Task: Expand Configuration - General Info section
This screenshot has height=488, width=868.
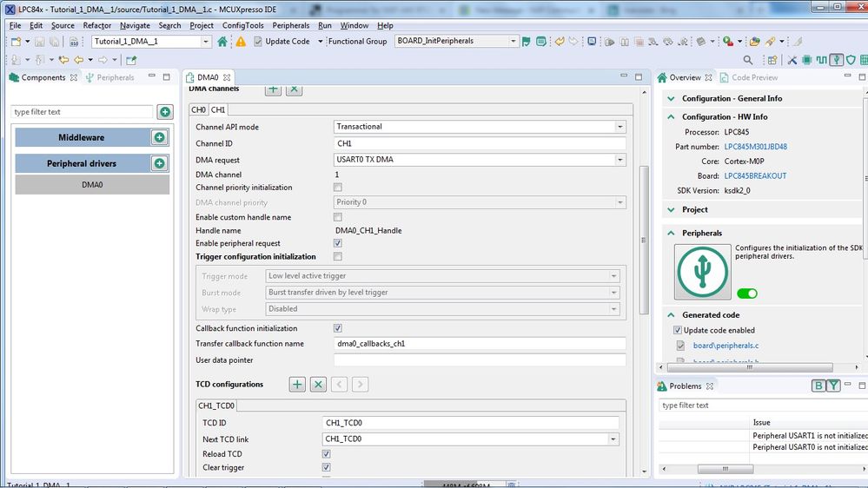Action: [x=671, y=98]
